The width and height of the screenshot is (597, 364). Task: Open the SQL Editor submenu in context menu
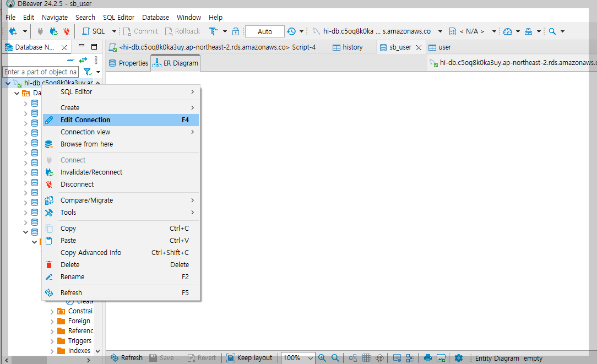pos(121,92)
